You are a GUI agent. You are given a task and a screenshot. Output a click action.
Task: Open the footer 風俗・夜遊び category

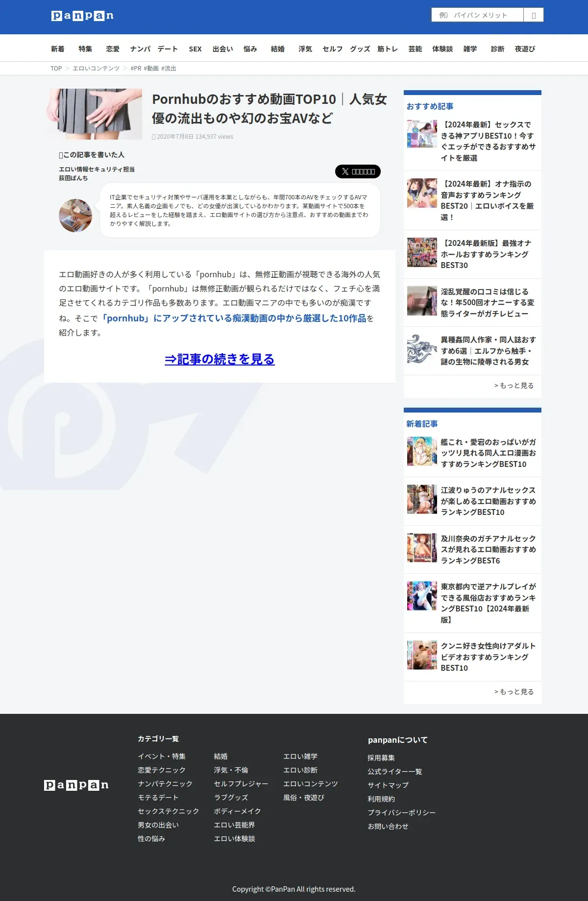click(304, 798)
